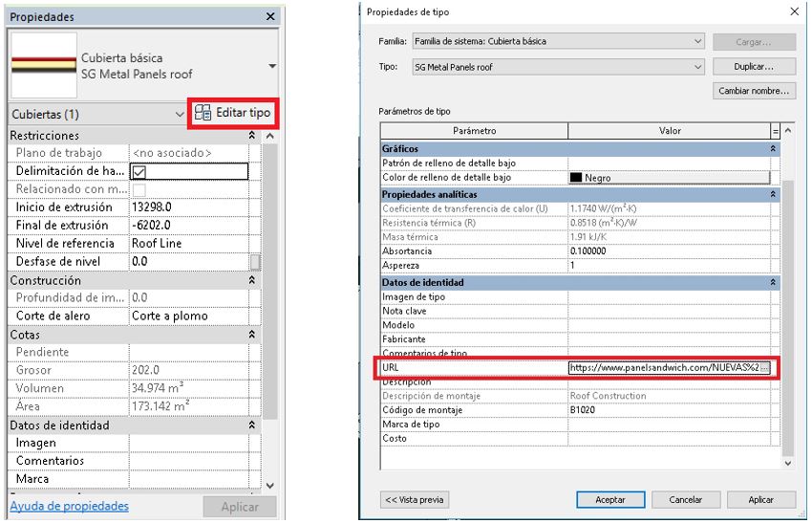Toggle the Delimitación de habitación checkbox
Viewport: 812px width, 523px height.
pos(139,172)
